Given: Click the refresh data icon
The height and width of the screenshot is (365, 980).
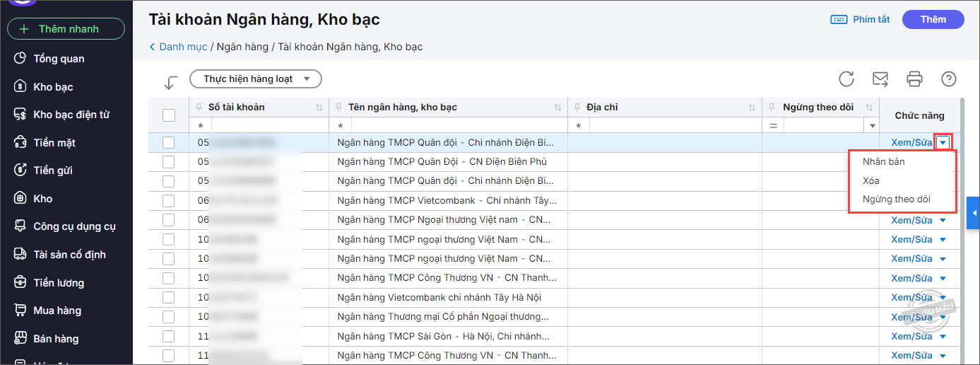Looking at the screenshot, I should point(846,79).
